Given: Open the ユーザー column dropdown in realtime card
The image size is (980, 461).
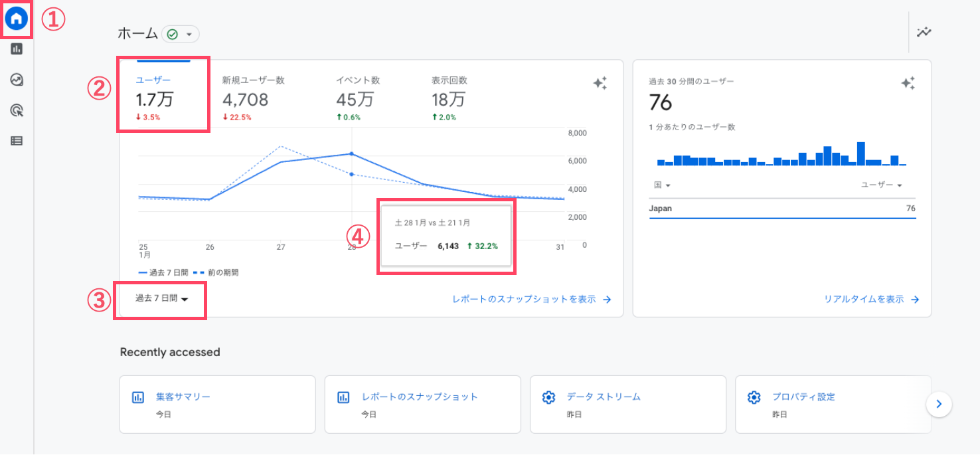Looking at the screenshot, I should 881,185.
